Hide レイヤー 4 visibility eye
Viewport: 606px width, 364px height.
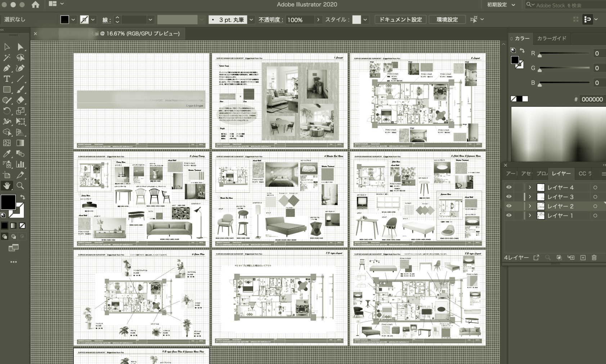tap(509, 187)
